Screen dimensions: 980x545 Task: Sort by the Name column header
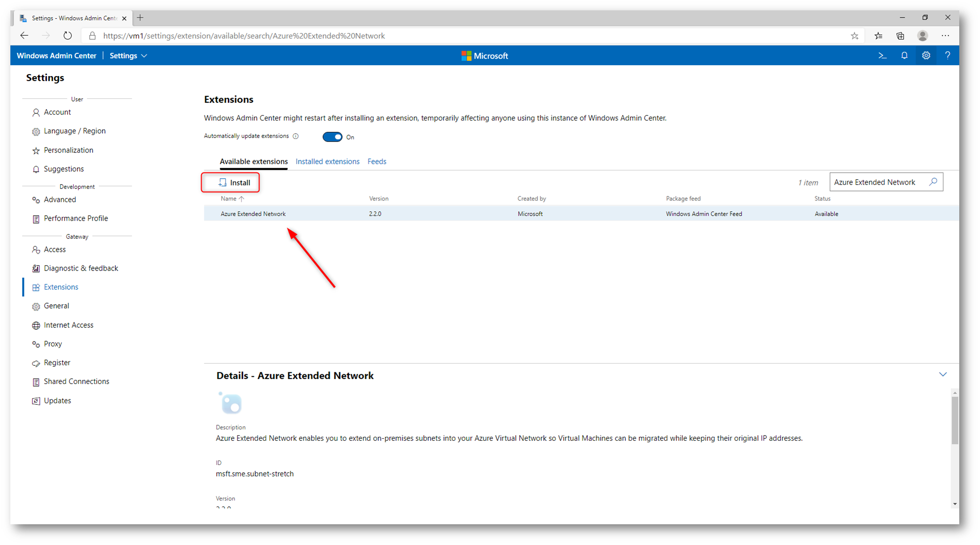[x=232, y=198]
